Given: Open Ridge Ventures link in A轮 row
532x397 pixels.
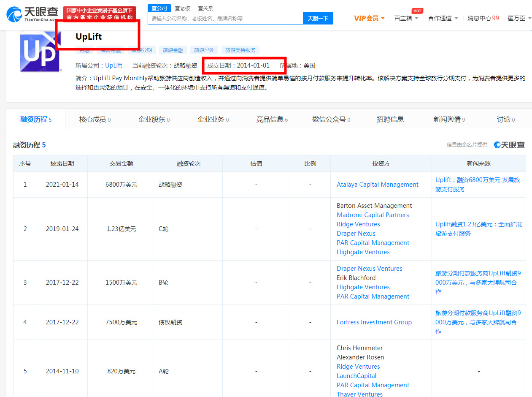Looking at the screenshot, I should pyautogui.click(x=358, y=367).
